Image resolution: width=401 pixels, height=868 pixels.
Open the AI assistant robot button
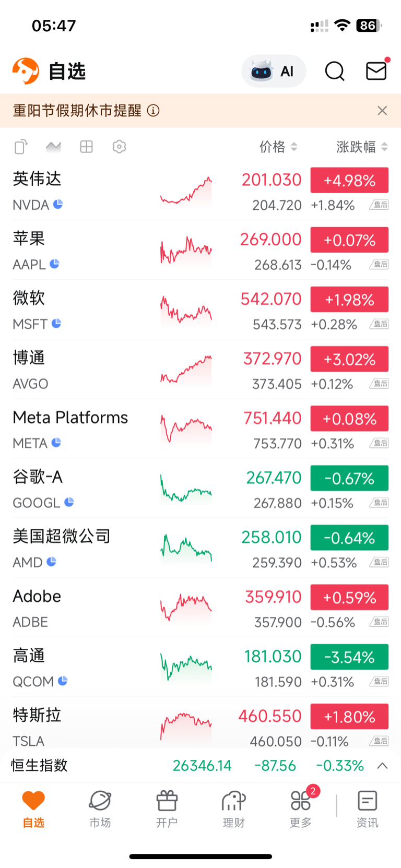coord(273,71)
